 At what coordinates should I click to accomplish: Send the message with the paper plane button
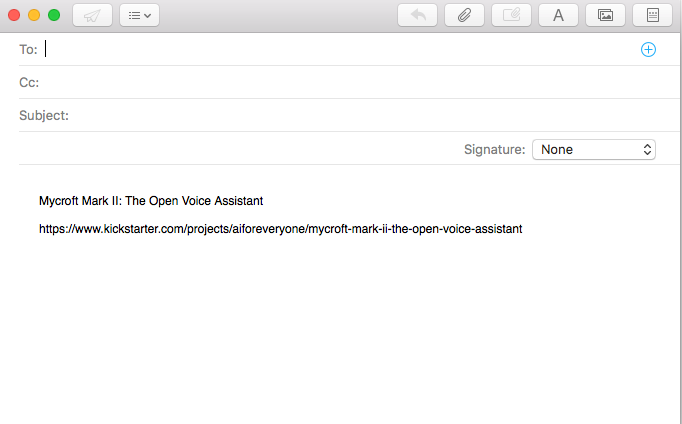(x=92, y=16)
